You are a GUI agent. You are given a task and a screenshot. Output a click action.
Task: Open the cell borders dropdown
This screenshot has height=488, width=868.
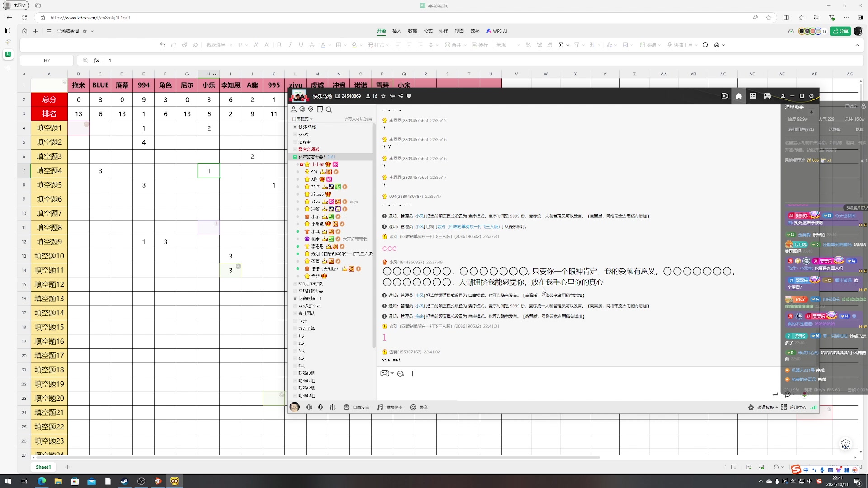point(341,45)
